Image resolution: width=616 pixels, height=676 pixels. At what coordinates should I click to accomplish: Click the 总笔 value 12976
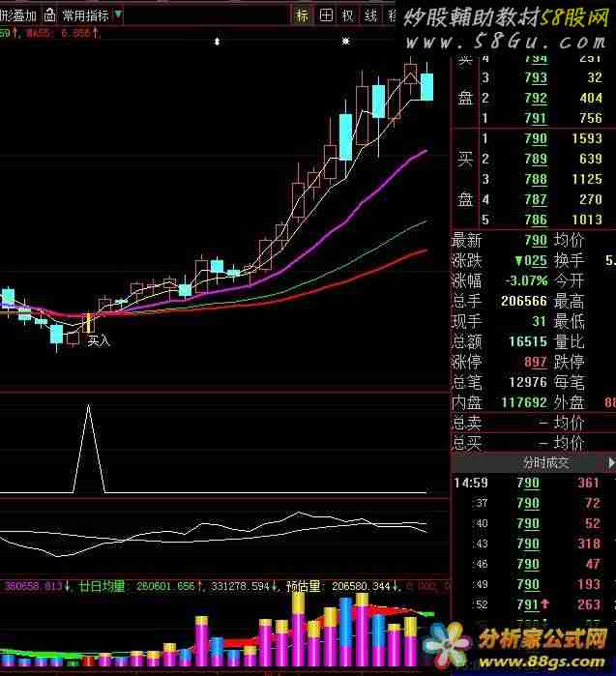pyautogui.click(x=528, y=382)
